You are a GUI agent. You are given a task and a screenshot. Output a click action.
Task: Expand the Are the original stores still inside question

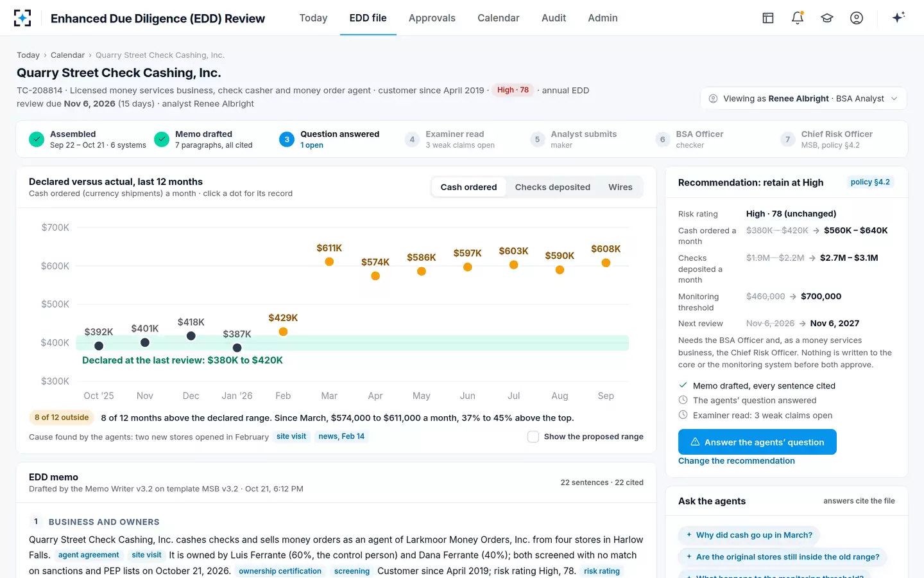tap(783, 557)
